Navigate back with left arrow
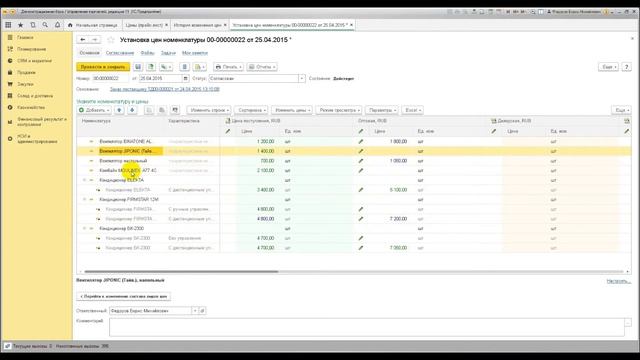640x360 pixels. [x=83, y=40]
